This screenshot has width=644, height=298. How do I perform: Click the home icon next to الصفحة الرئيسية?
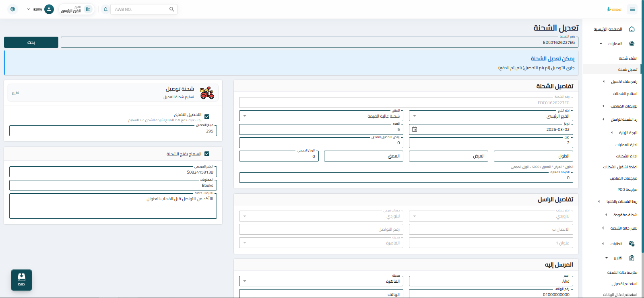pyautogui.click(x=632, y=29)
